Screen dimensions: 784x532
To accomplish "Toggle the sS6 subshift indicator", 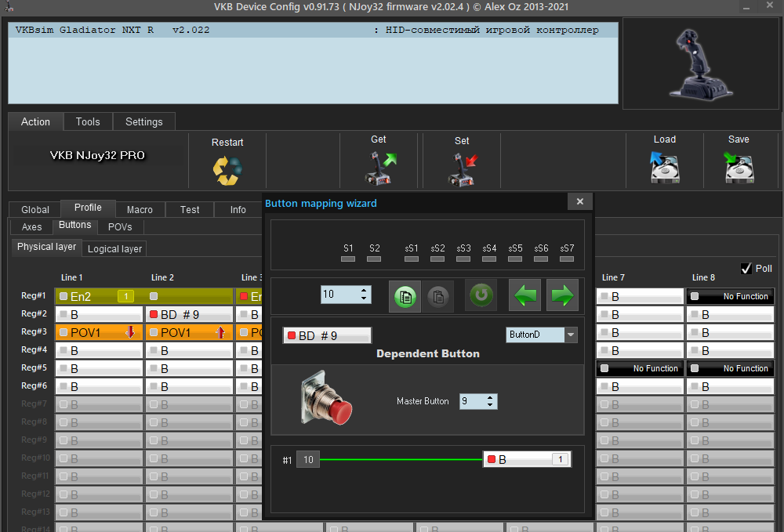I will click(541, 259).
